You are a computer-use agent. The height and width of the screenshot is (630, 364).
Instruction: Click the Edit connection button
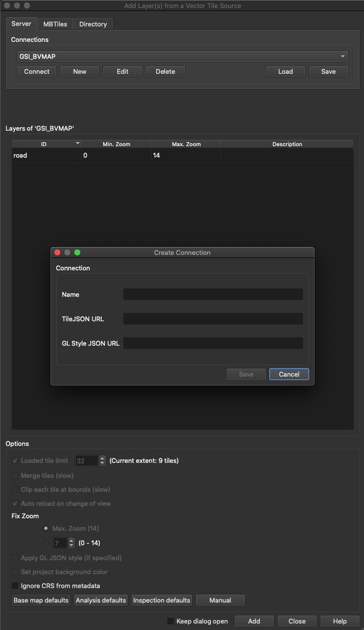(x=123, y=71)
